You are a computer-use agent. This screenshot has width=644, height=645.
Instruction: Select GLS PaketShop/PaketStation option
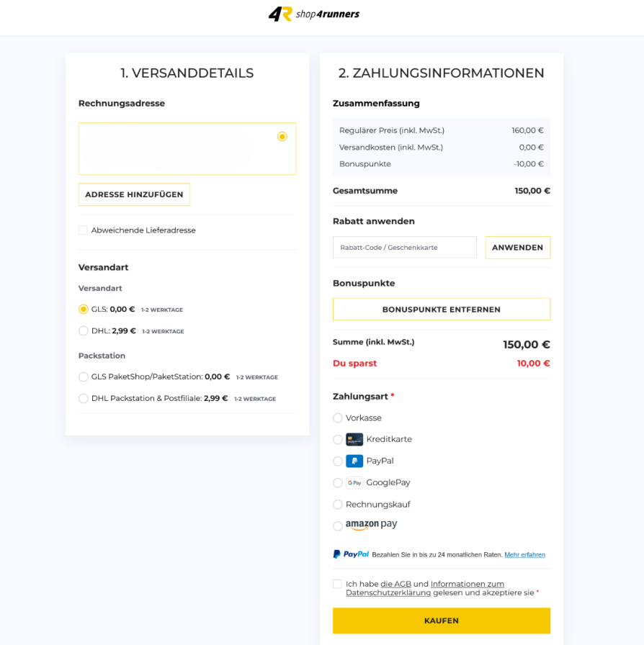pyautogui.click(x=83, y=376)
